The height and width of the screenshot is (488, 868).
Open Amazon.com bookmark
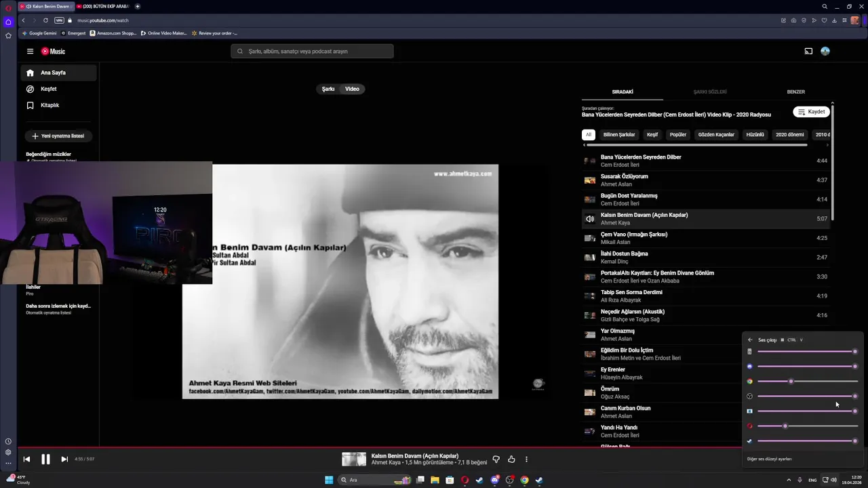[113, 33]
